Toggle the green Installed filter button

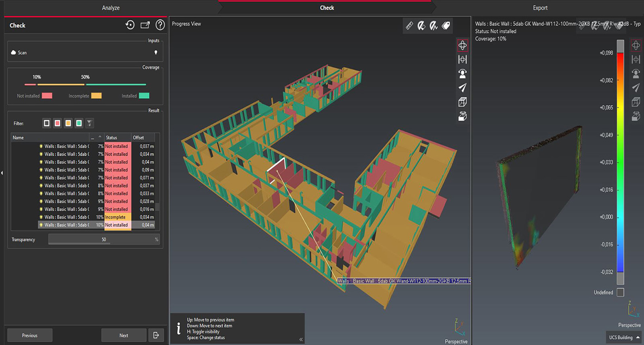point(79,123)
